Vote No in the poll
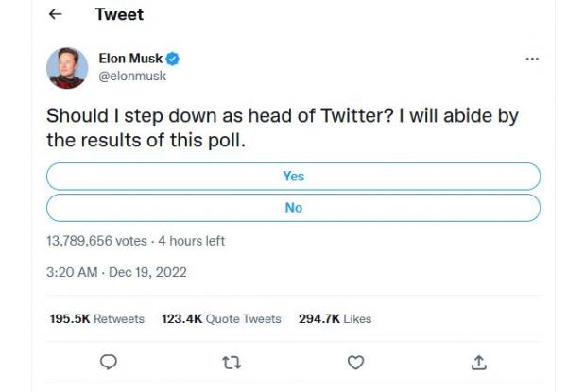Viewport: 567px width, 392px height. coord(293,208)
